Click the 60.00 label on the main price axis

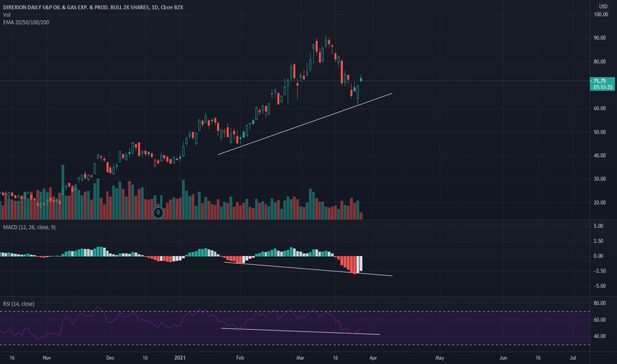(x=600, y=109)
